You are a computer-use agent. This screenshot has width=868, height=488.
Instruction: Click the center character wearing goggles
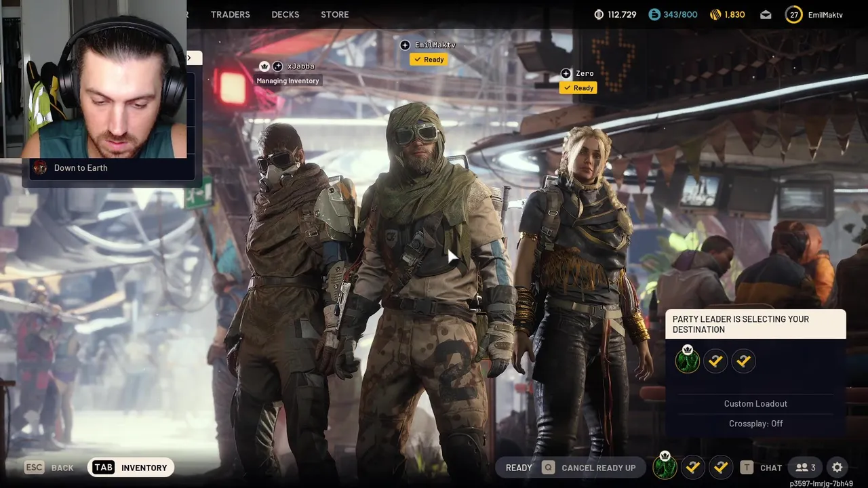(424, 291)
